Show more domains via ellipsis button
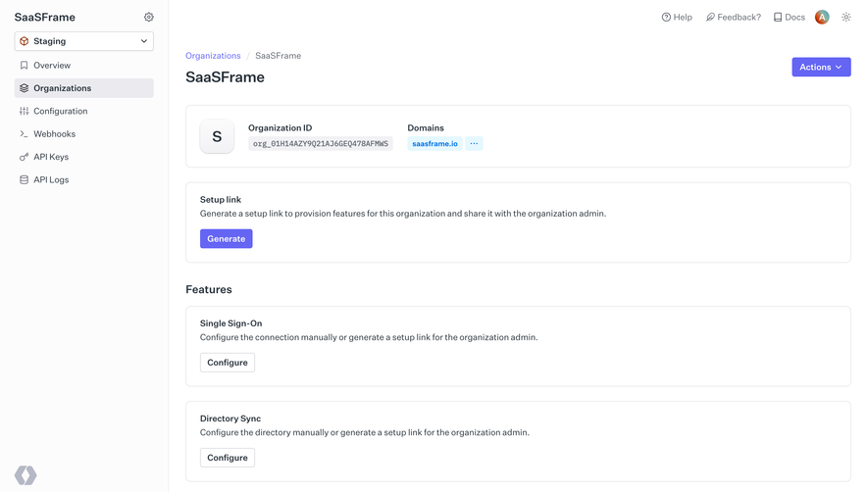Image resolution: width=868 pixels, height=492 pixels. (x=474, y=143)
